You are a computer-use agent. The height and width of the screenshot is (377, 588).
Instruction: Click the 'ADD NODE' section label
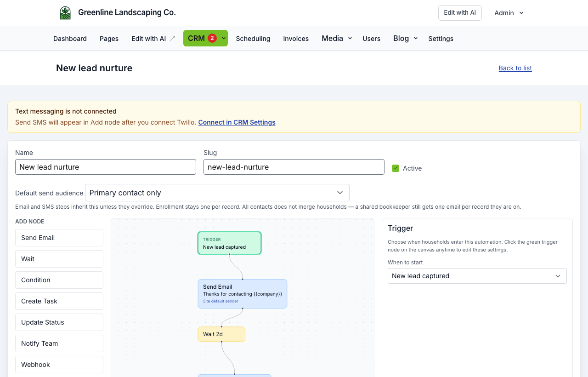click(30, 222)
